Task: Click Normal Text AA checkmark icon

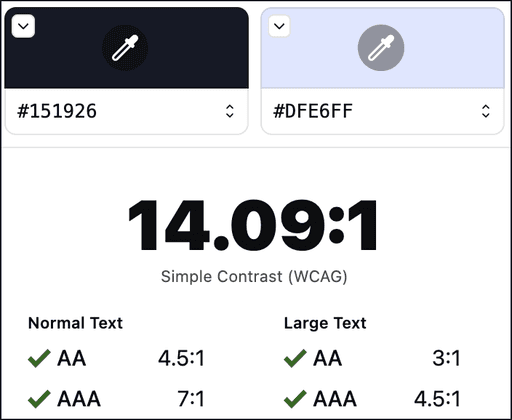Action: click(39, 358)
